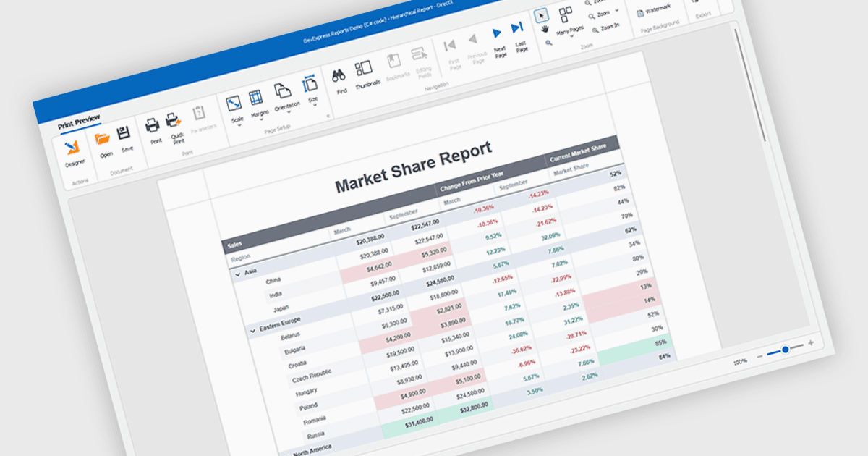Viewport: 868px width, 456px height.
Task: Show page Thumbnails panel
Action: pyautogui.click(x=365, y=74)
